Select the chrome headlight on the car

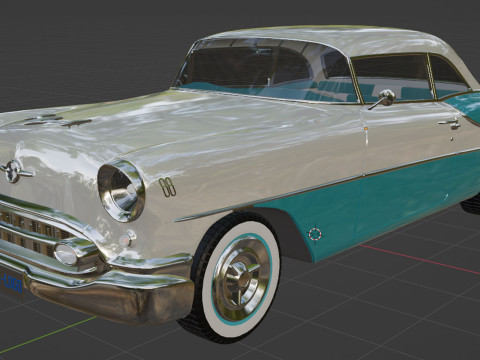121,191
